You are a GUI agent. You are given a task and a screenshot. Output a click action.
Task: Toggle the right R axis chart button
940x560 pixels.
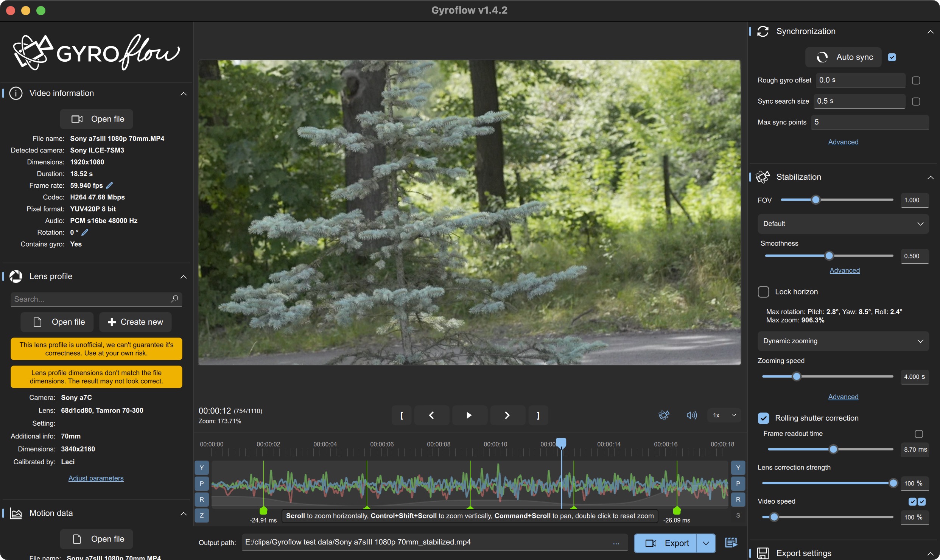[738, 499]
